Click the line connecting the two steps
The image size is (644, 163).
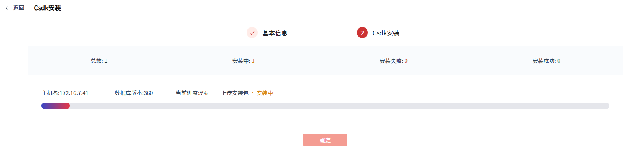322,33
